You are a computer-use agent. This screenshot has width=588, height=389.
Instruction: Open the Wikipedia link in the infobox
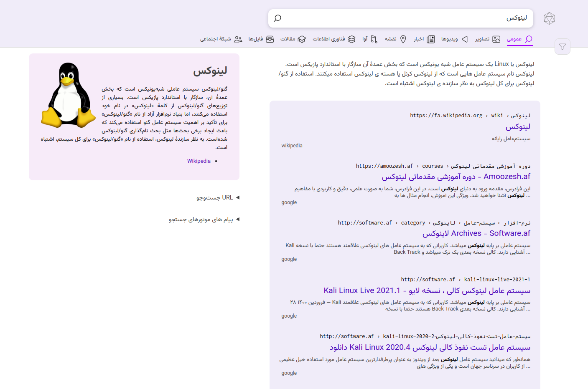[199, 161]
